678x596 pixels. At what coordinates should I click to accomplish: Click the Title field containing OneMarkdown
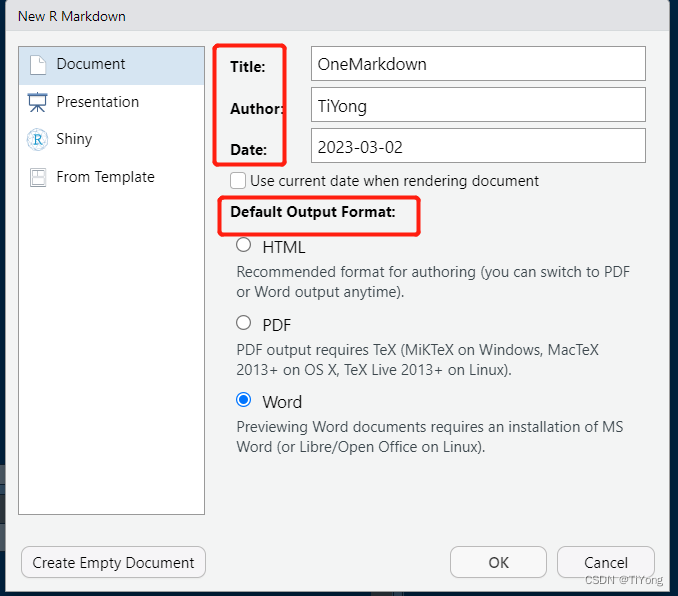click(478, 64)
